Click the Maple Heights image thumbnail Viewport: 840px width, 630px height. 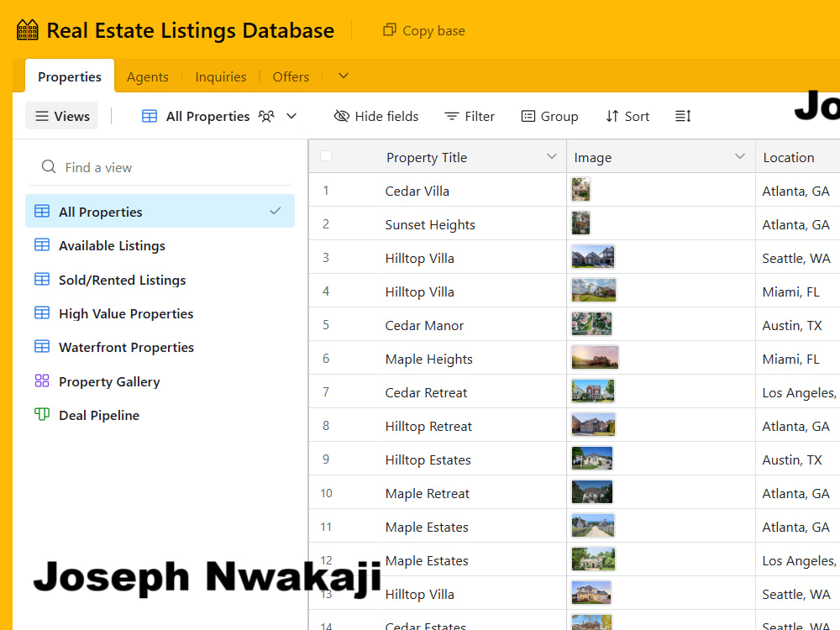tap(596, 358)
